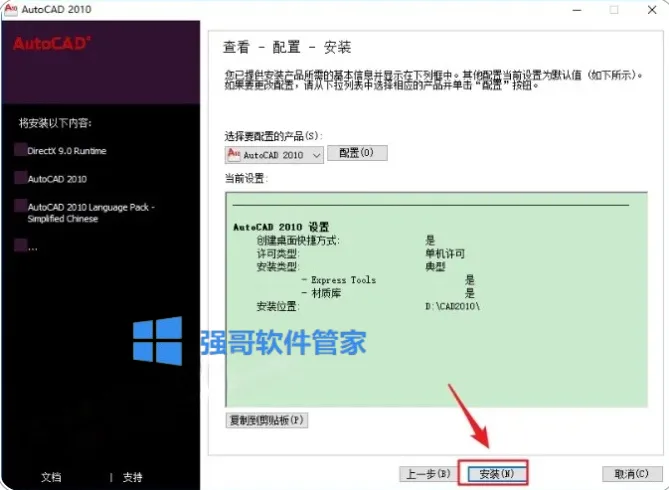This screenshot has height=490, width=669.
Task: Click the 安装(N) install button
Action: click(x=497, y=474)
